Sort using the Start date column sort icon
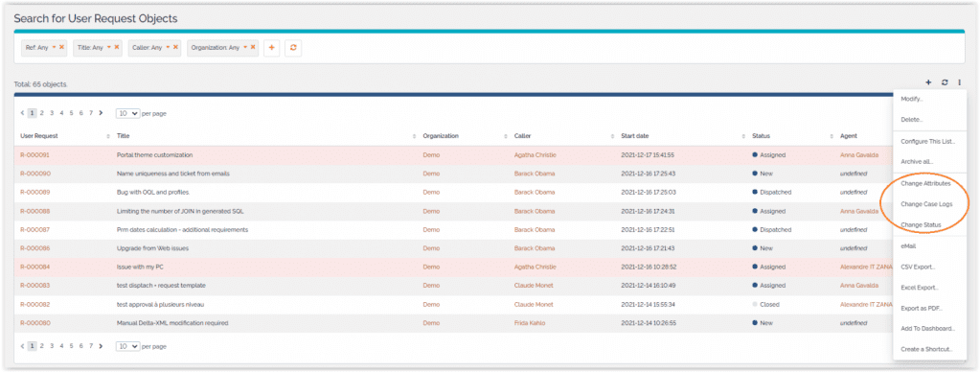Image resolution: width=980 pixels, height=372 pixels. point(743,136)
